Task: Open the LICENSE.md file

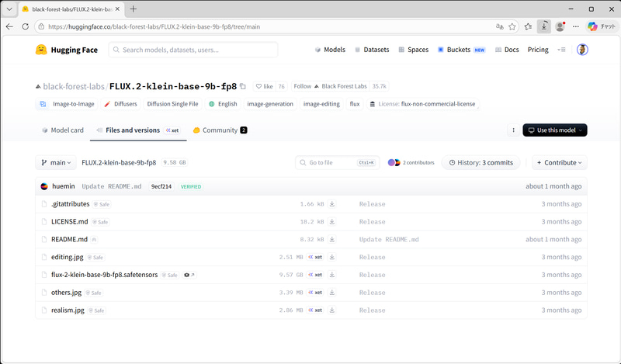Action: pos(70,221)
